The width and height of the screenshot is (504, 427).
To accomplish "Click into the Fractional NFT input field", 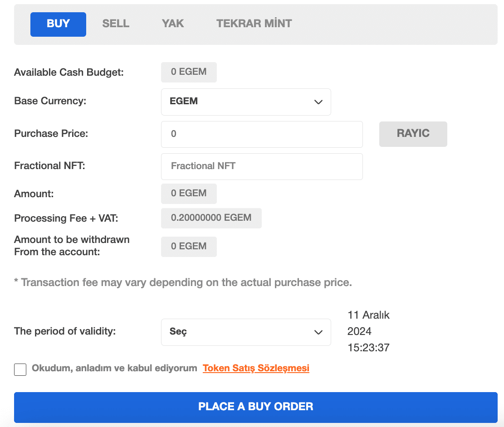I will [x=261, y=166].
